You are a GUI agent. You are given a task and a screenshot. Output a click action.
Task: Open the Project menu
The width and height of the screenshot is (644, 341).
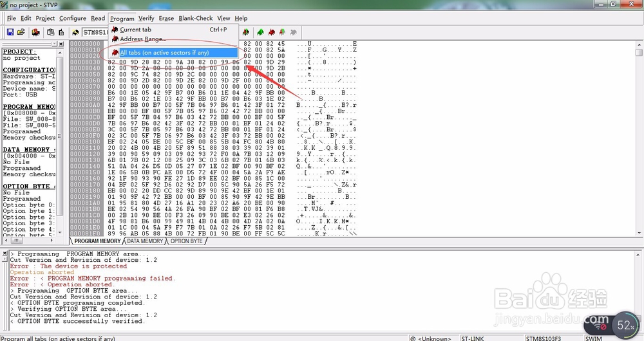45,18
